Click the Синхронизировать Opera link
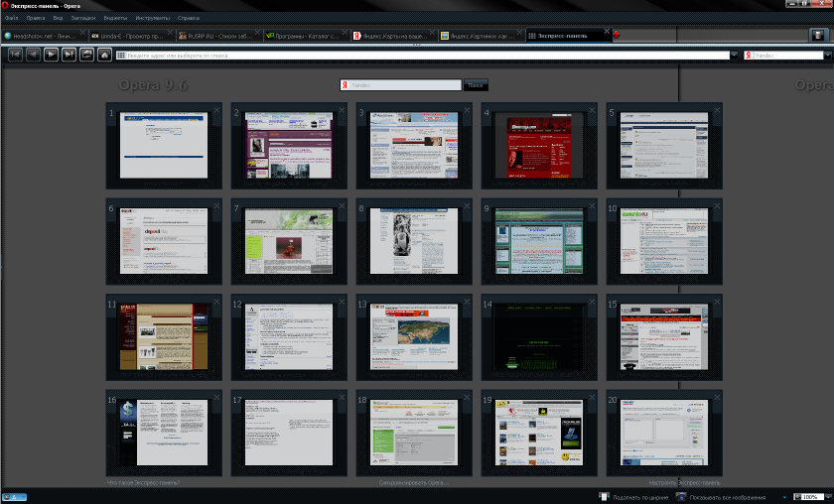The height and width of the screenshot is (504, 834). pyautogui.click(x=414, y=483)
